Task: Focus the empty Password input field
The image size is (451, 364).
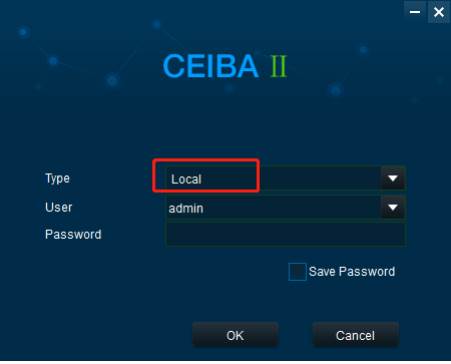Action: 286,234
